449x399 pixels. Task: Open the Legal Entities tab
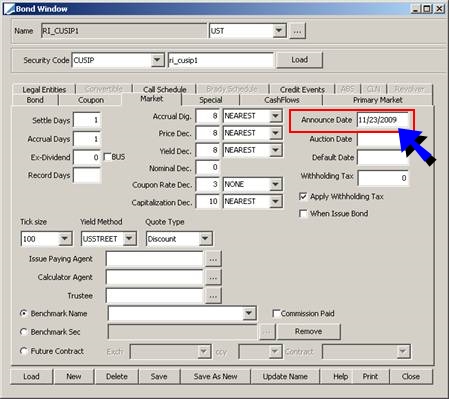(x=44, y=89)
